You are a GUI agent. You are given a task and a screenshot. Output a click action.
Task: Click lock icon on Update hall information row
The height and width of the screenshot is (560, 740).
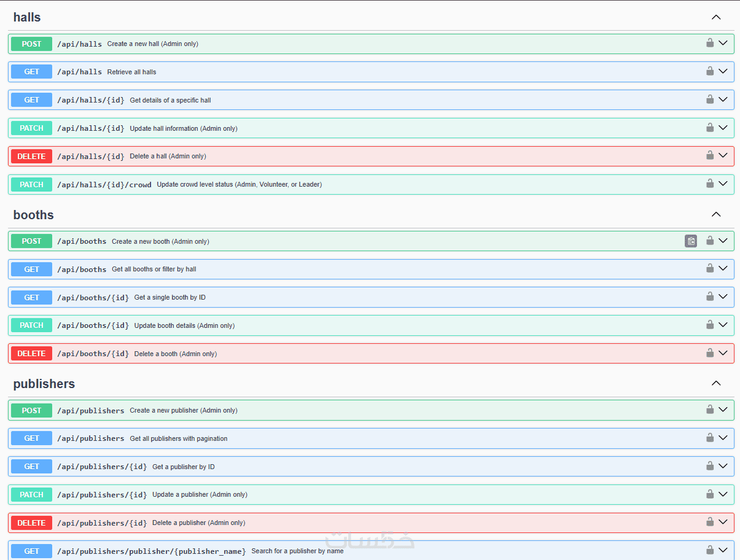click(x=710, y=128)
